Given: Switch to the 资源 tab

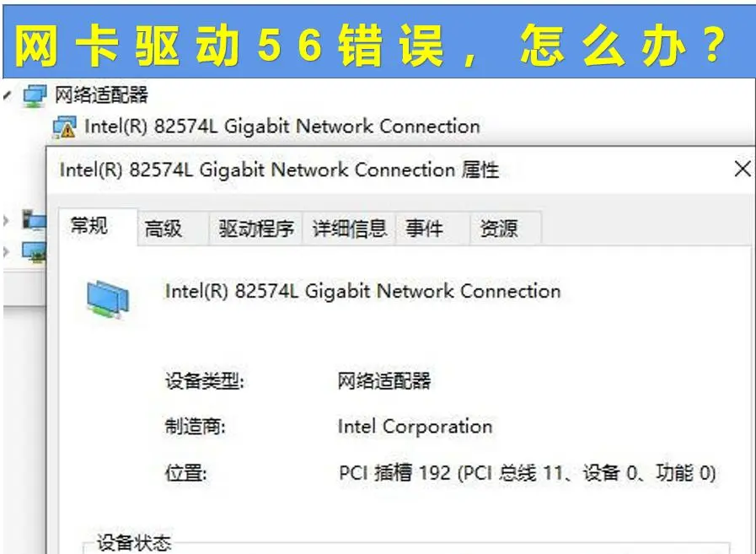Looking at the screenshot, I should point(498,229).
